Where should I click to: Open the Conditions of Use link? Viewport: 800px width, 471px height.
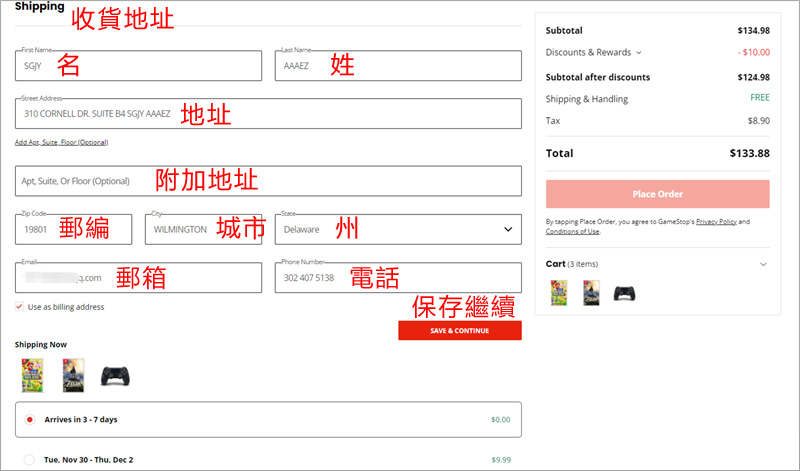[573, 231]
